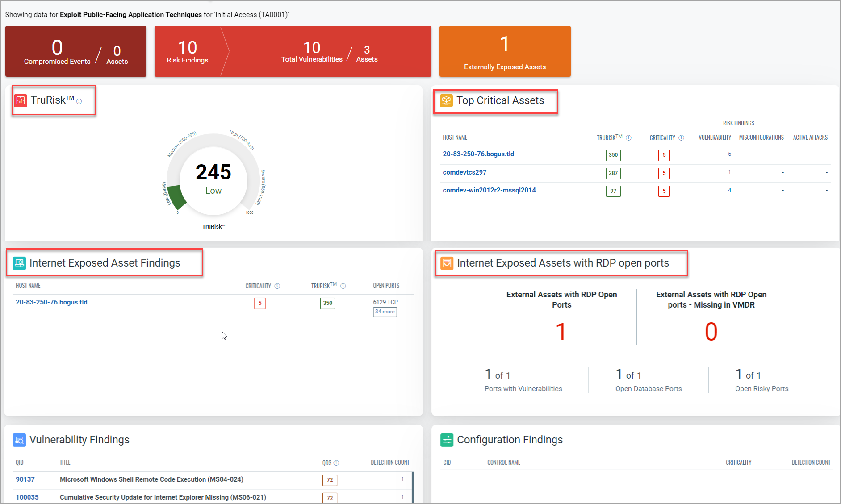Click the Vulnerability Findings panel icon

pyautogui.click(x=19, y=440)
